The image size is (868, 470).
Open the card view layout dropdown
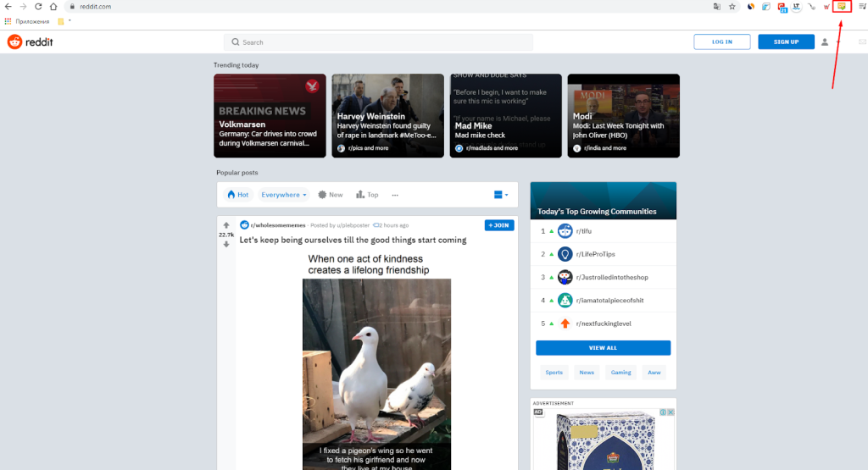coord(501,195)
